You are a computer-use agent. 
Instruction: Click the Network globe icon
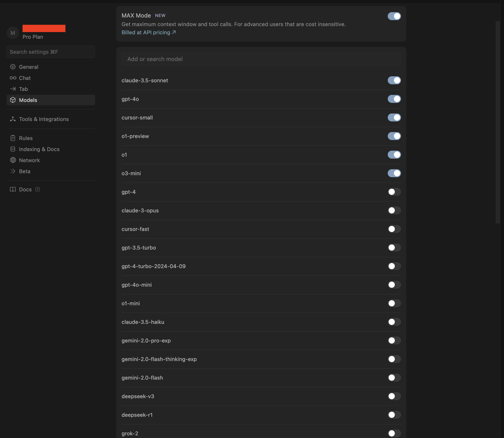13,160
